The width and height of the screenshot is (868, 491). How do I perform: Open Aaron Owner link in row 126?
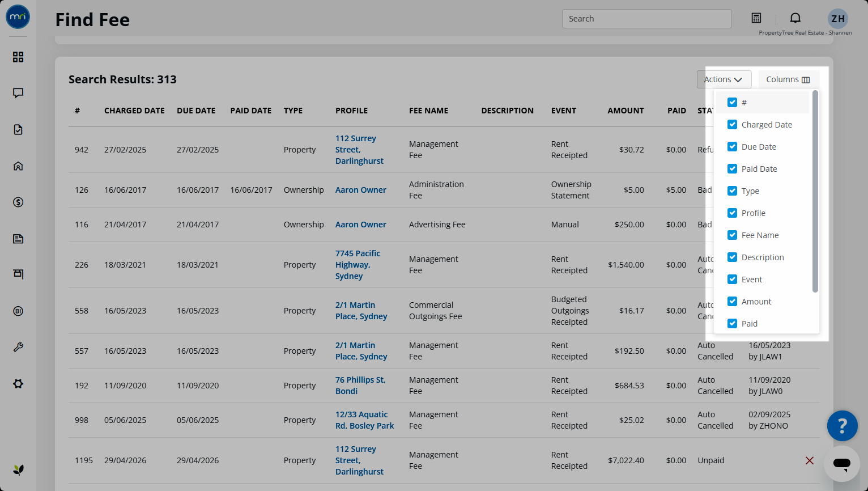tap(361, 190)
